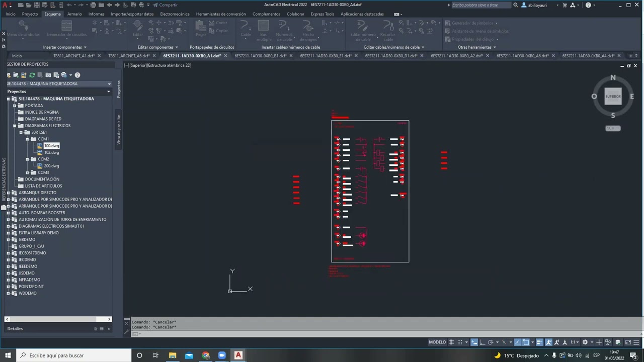The width and height of the screenshot is (644, 362).
Task: Toggle ortho mode in status bar
Action: pyautogui.click(x=482, y=342)
